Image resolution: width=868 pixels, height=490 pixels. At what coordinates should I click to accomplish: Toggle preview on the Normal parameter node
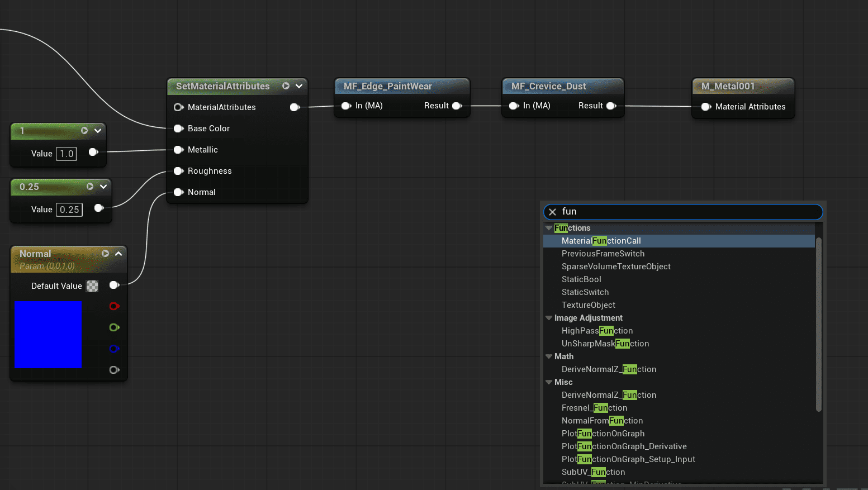(105, 254)
